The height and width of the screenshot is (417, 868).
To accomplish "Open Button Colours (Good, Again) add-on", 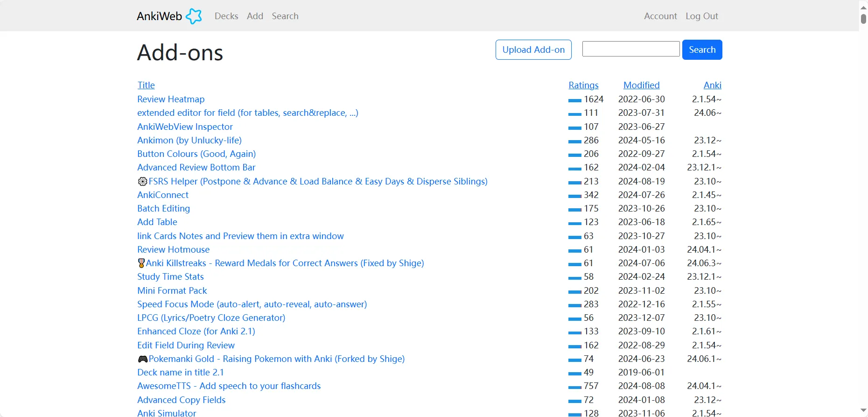I will click(196, 154).
